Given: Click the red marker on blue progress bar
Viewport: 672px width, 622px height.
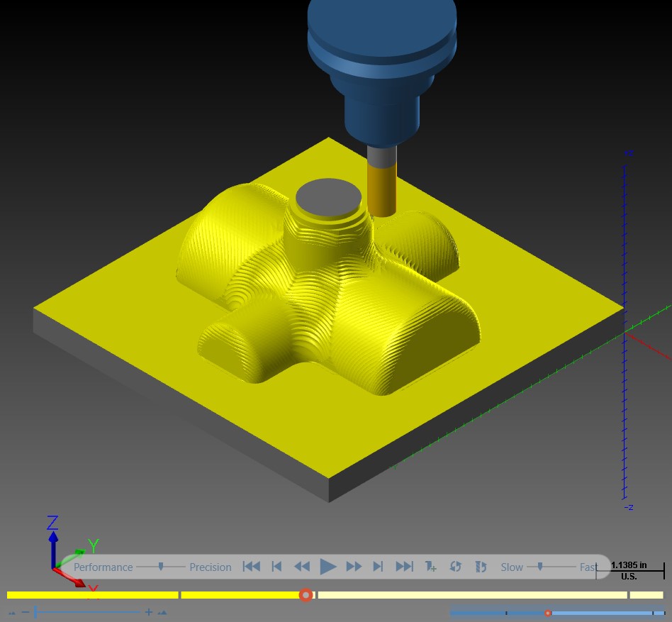Looking at the screenshot, I should tap(547, 613).
